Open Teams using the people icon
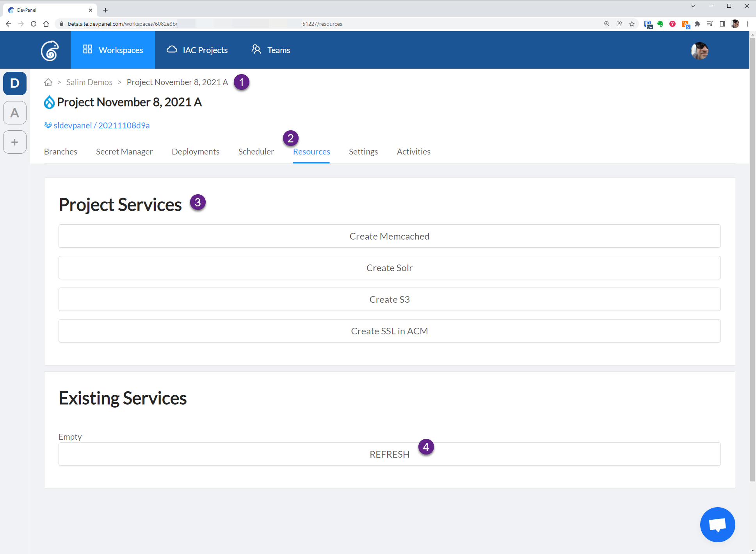 click(256, 50)
